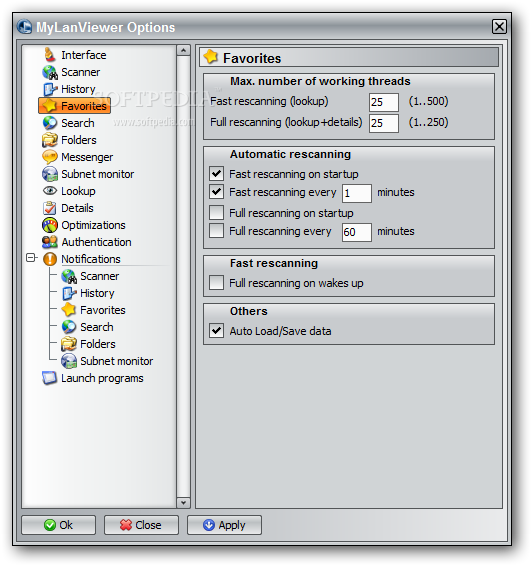Select the Authentication tree item
The width and height of the screenshot is (532, 566).
[96, 242]
